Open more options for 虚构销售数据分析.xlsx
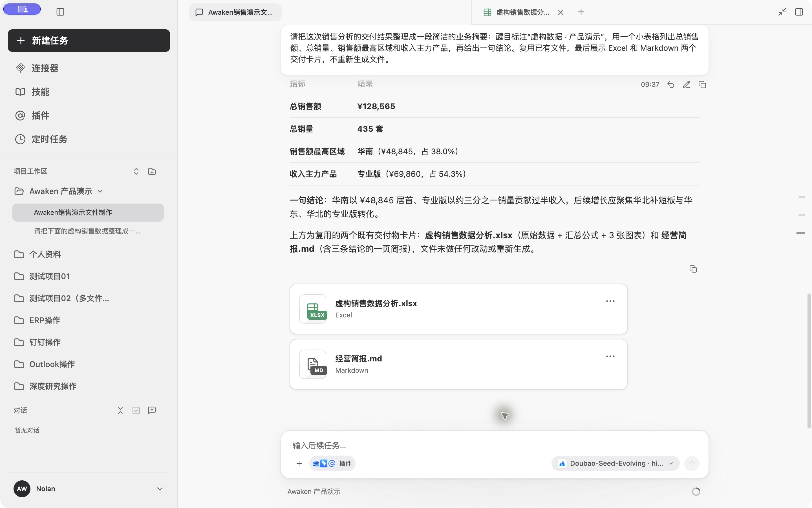The image size is (812, 508). pos(610,301)
